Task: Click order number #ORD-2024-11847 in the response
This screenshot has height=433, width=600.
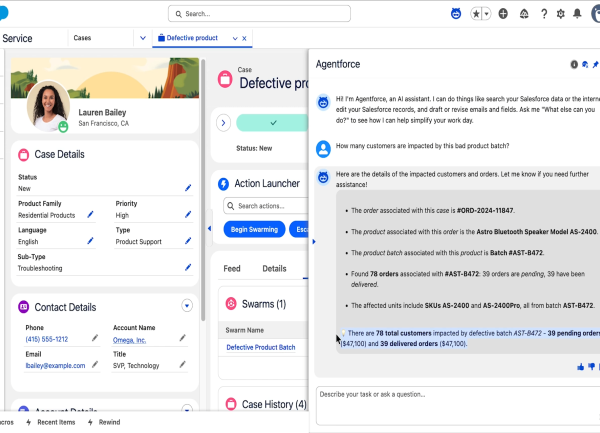Action: point(485,211)
